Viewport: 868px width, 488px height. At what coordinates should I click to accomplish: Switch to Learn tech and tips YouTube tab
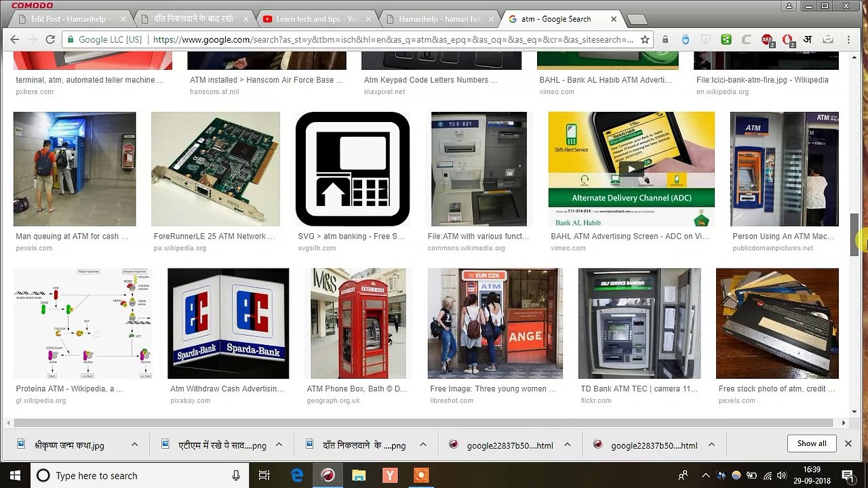pyautogui.click(x=317, y=19)
